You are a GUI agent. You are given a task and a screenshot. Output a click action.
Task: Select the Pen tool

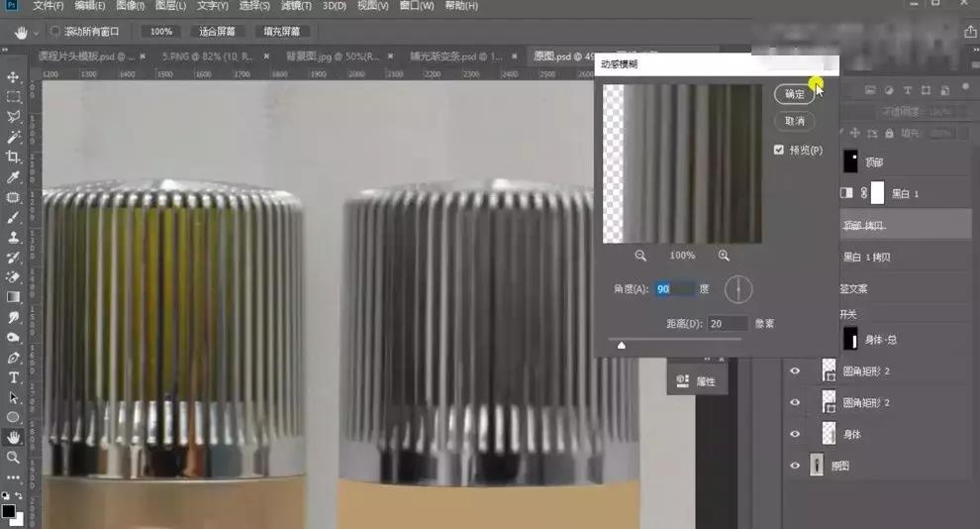pyautogui.click(x=13, y=358)
